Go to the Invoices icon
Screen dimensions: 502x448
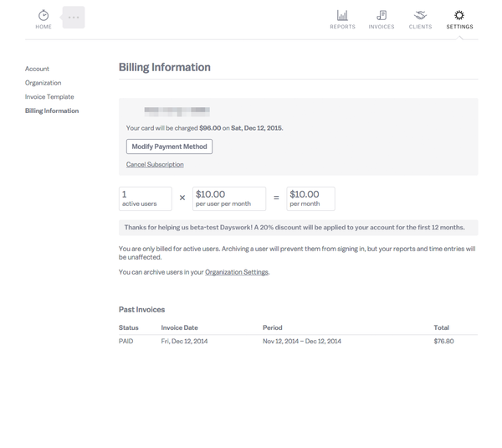(x=382, y=16)
